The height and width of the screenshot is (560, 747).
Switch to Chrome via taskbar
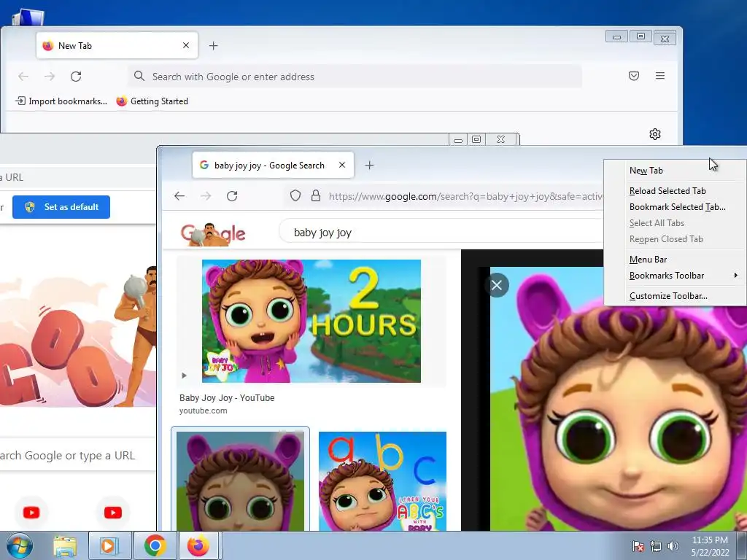(155, 545)
